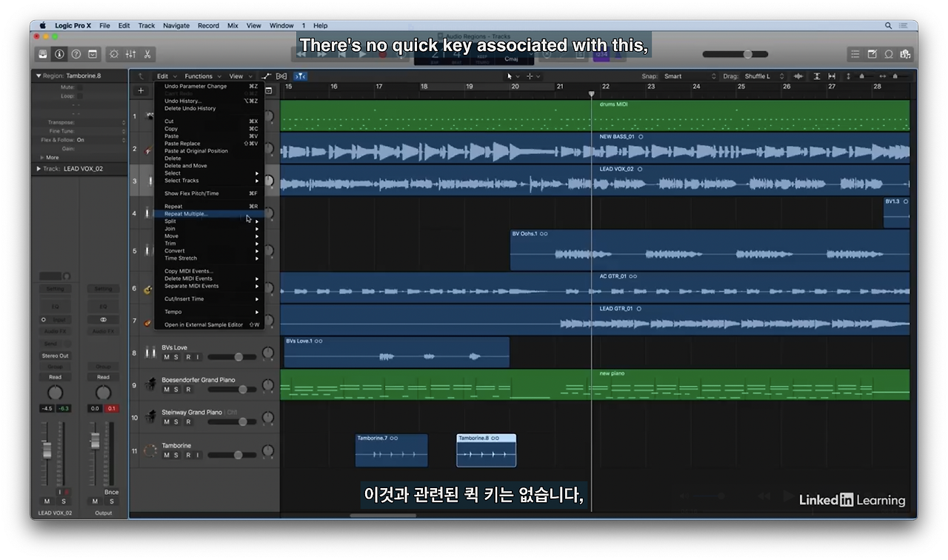The height and width of the screenshot is (560, 948).
Task: Click the back arrow in tracks header
Action: tap(141, 76)
